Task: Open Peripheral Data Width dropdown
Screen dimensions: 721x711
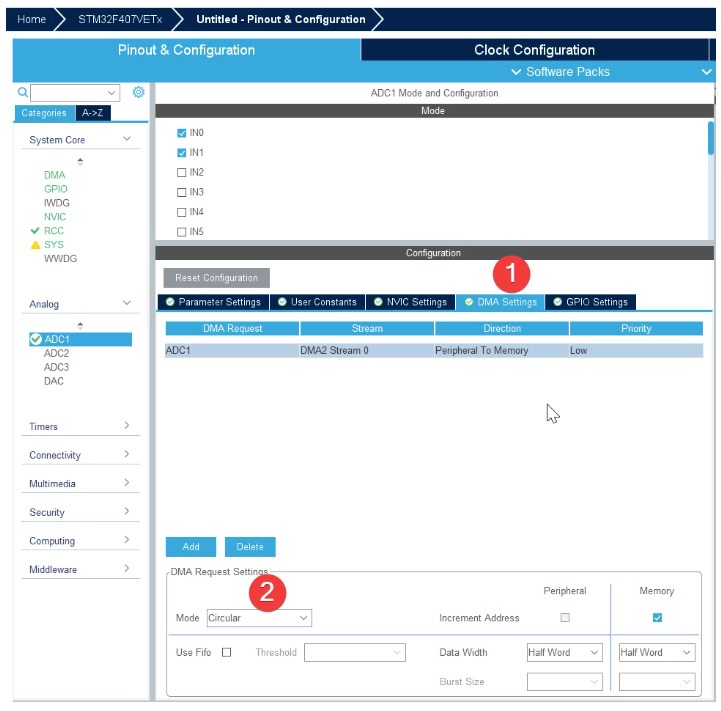Action: pyautogui.click(x=565, y=652)
